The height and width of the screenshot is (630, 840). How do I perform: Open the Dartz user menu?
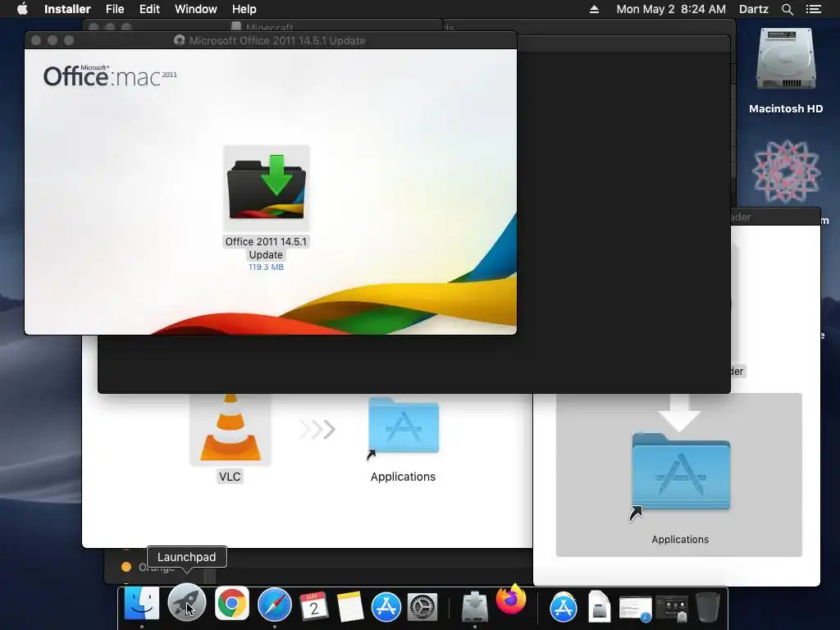point(754,9)
